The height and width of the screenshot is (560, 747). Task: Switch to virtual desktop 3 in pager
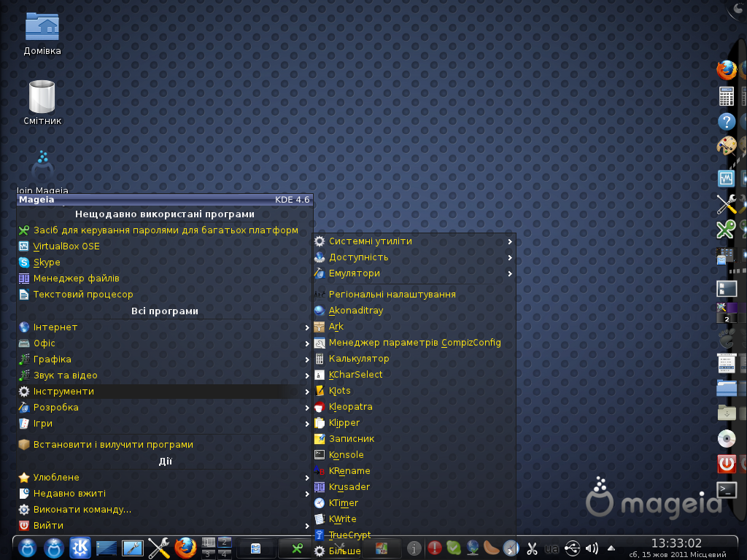coord(208,554)
